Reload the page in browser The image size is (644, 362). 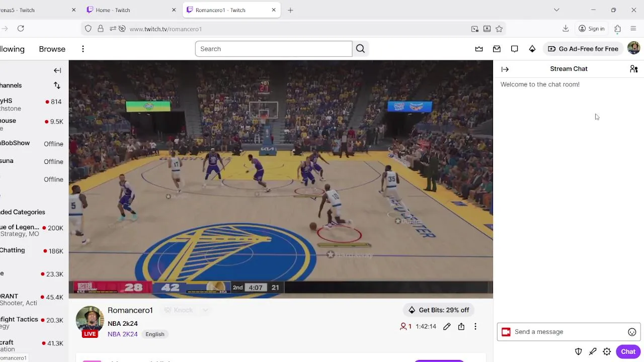(x=21, y=29)
